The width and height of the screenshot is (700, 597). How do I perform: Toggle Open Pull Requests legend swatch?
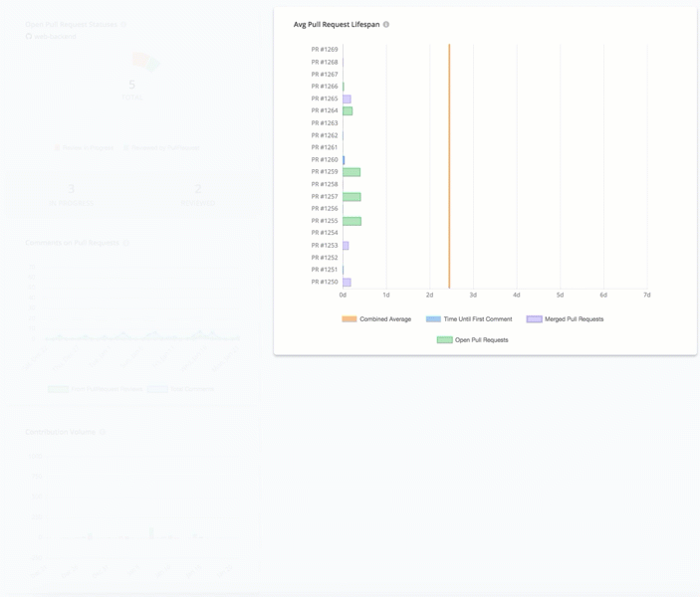pyautogui.click(x=445, y=340)
